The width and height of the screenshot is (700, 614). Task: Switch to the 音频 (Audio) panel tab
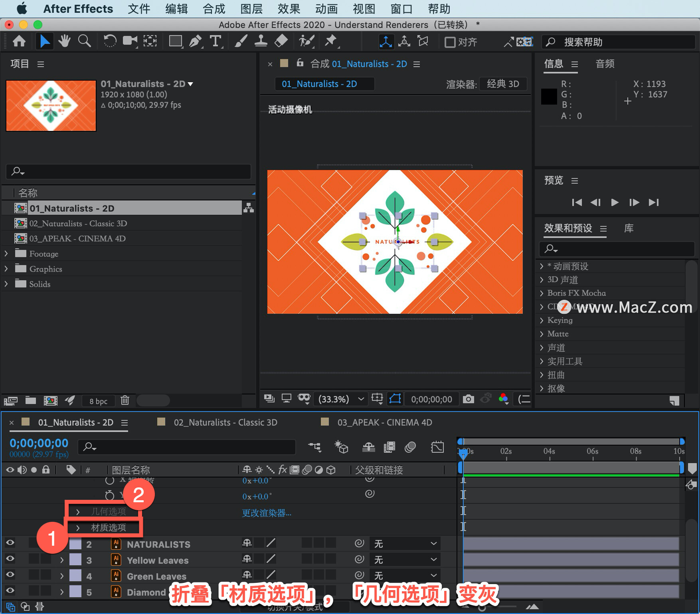(x=605, y=64)
